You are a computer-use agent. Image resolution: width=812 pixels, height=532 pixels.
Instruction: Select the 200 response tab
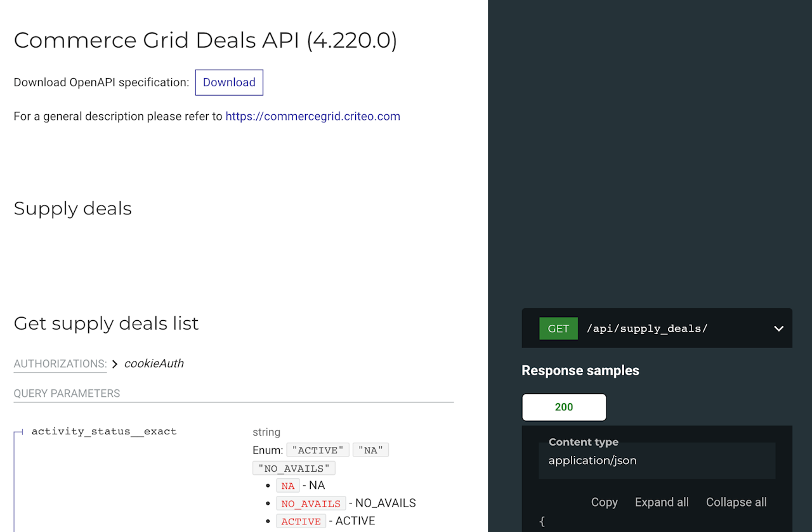pyautogui.click(x=564, y=407)
